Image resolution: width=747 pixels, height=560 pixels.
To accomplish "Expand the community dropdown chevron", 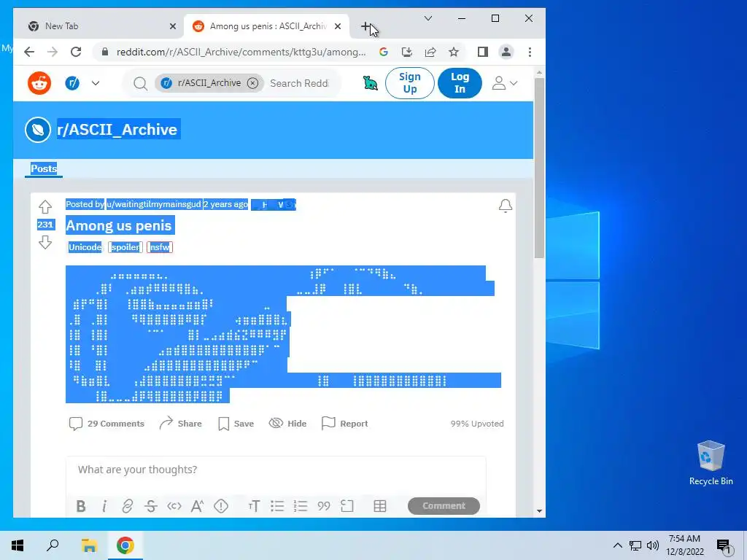I will click(96, 83).
